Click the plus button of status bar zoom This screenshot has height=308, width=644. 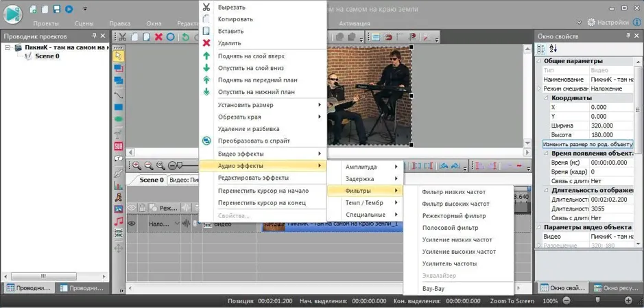[x=628, y=300]
